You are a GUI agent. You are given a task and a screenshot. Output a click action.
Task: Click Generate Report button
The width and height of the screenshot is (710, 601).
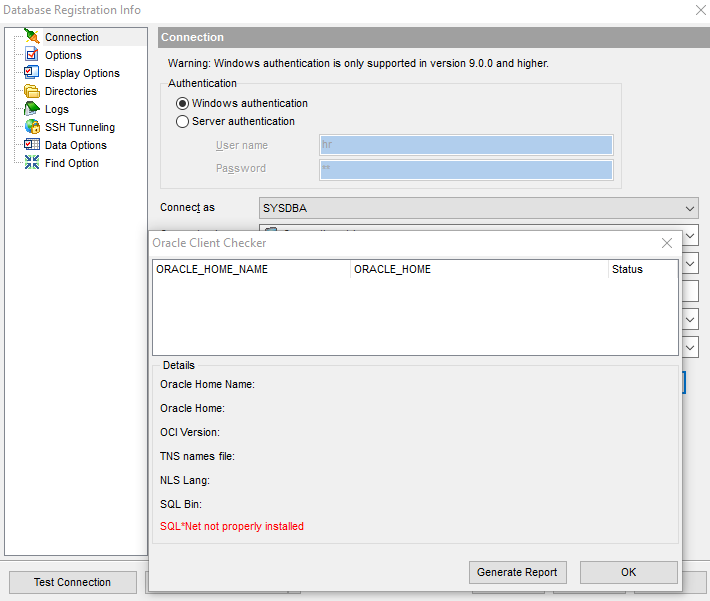[x=518, y=572]
